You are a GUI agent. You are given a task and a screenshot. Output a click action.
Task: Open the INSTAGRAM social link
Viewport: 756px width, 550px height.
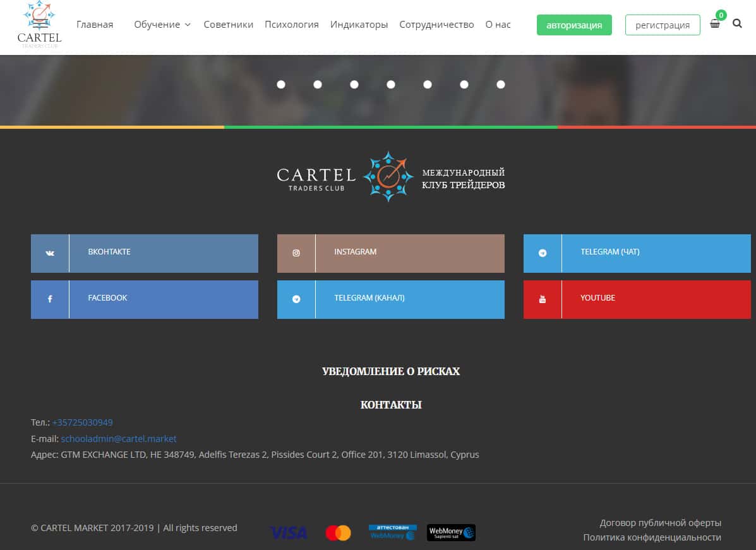(391, 254)
